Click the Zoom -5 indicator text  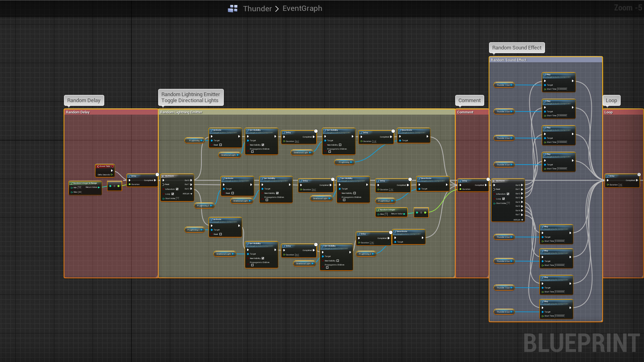pyautogui.click(x=628, y=8)
